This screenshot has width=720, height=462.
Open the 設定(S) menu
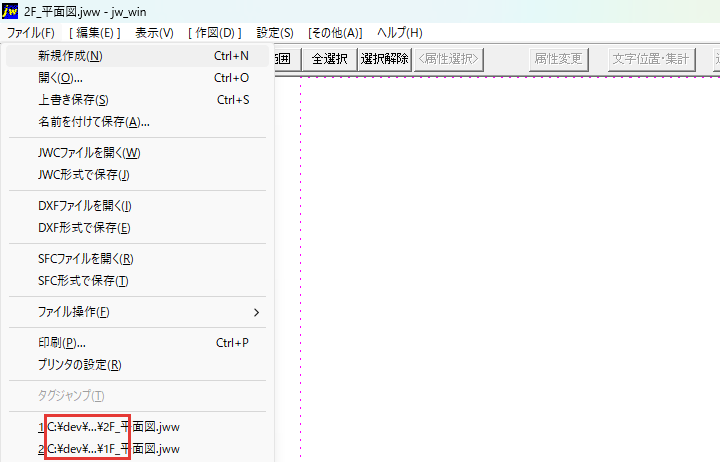[x=275, y=33]
